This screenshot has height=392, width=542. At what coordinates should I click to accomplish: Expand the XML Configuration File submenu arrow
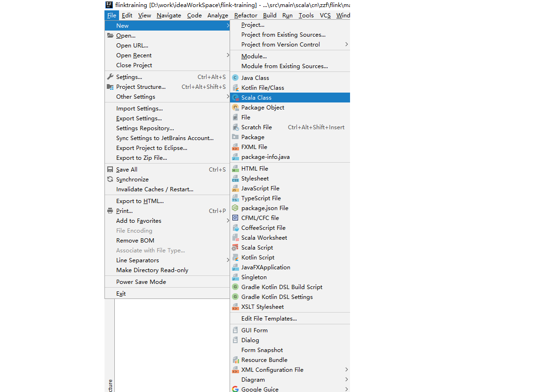(346, 369)
